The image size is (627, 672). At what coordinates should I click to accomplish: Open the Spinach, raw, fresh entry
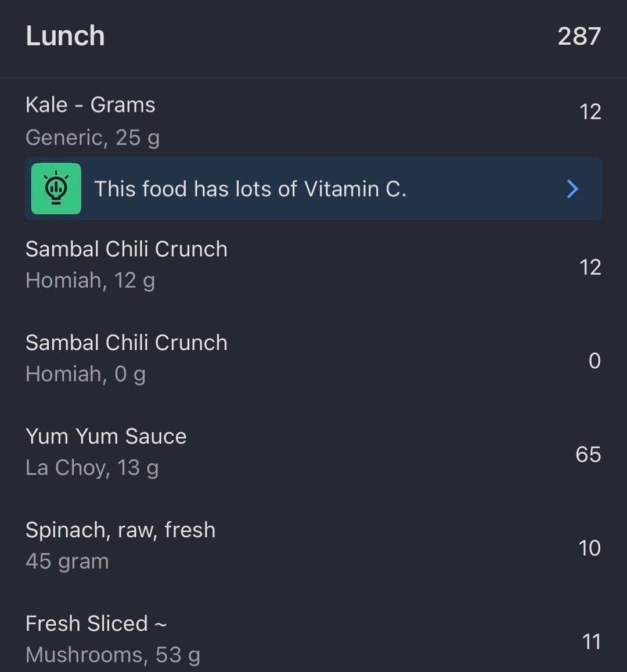click(120, 530)
